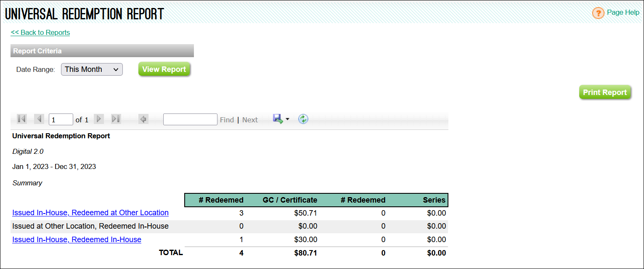Click the export disk icon
The height and width of the screenshot is (269, 644).
pyautogui.click(x=278, y=119)
